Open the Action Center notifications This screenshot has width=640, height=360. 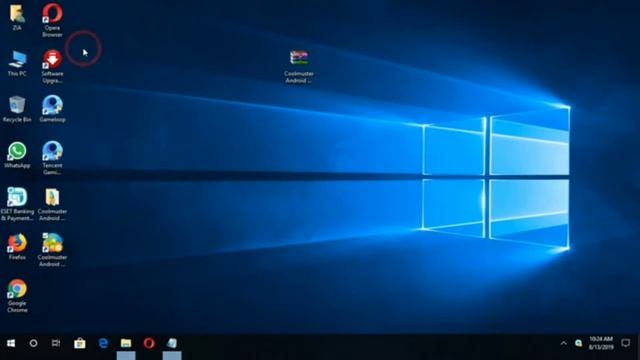pos(625,343)
